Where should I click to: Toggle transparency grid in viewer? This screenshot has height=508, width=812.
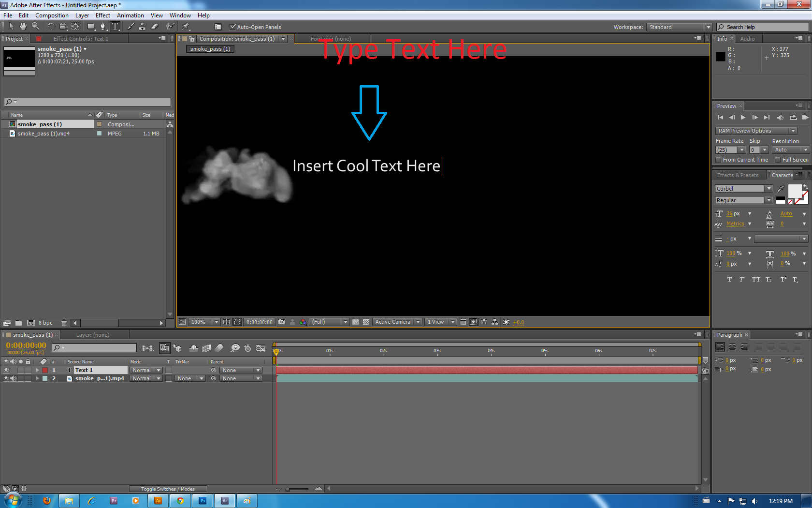tap(366, 322)
